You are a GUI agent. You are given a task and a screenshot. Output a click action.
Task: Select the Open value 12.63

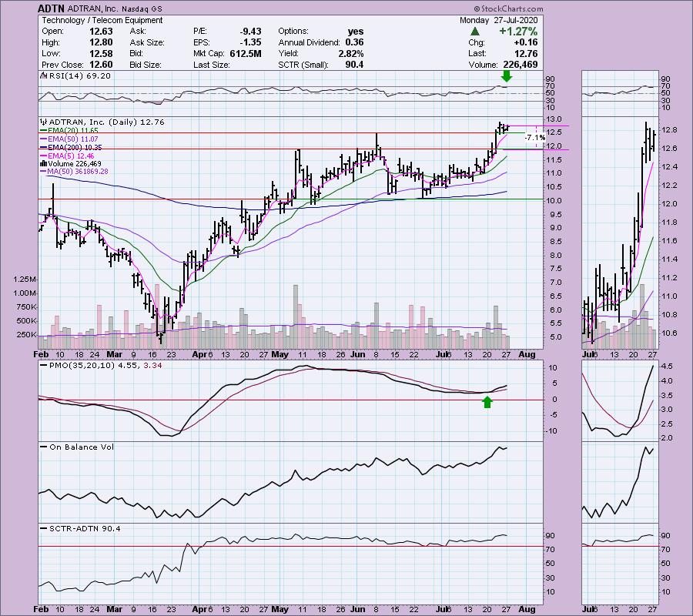[101, 32]
